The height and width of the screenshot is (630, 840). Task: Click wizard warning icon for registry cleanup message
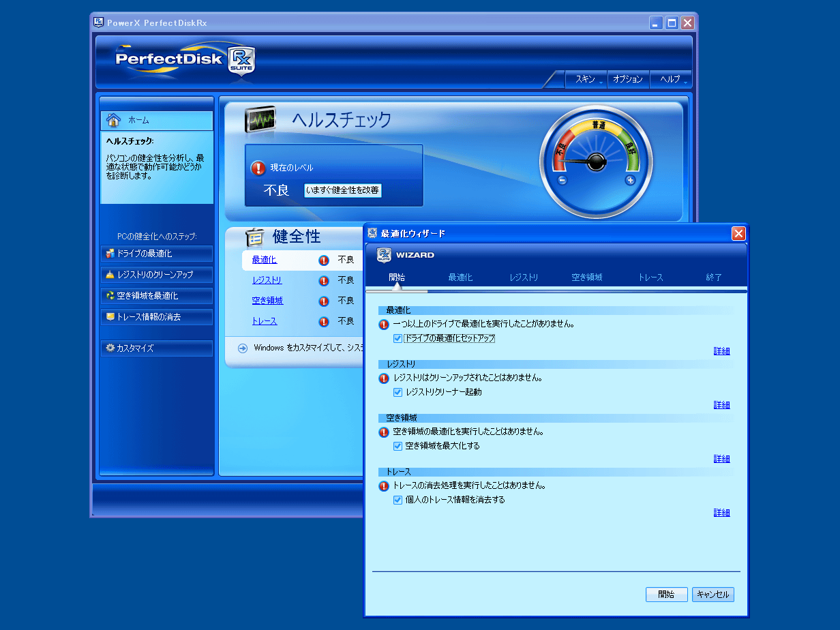click(x=384, y=378)
